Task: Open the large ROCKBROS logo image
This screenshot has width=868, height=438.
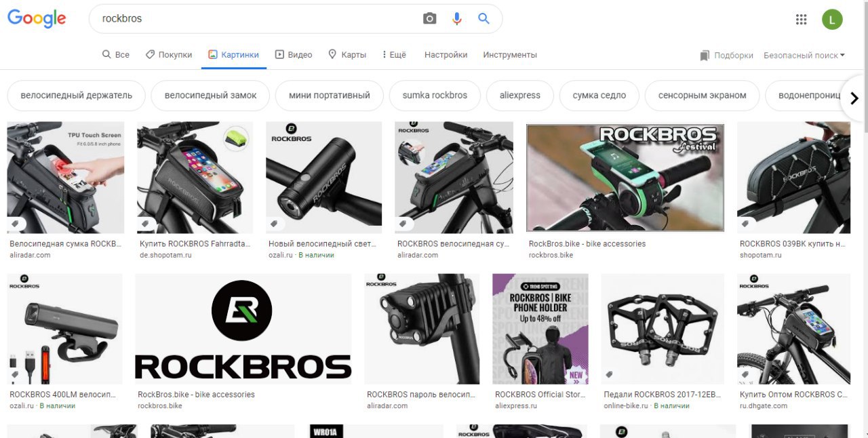Action: click(x=243, y=329)
